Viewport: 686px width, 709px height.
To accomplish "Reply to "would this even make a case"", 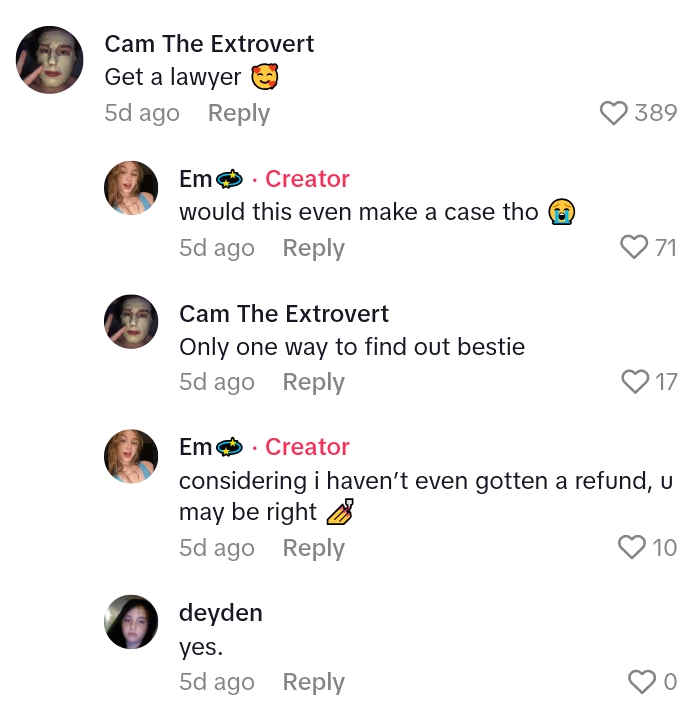I will coord(313,247).
